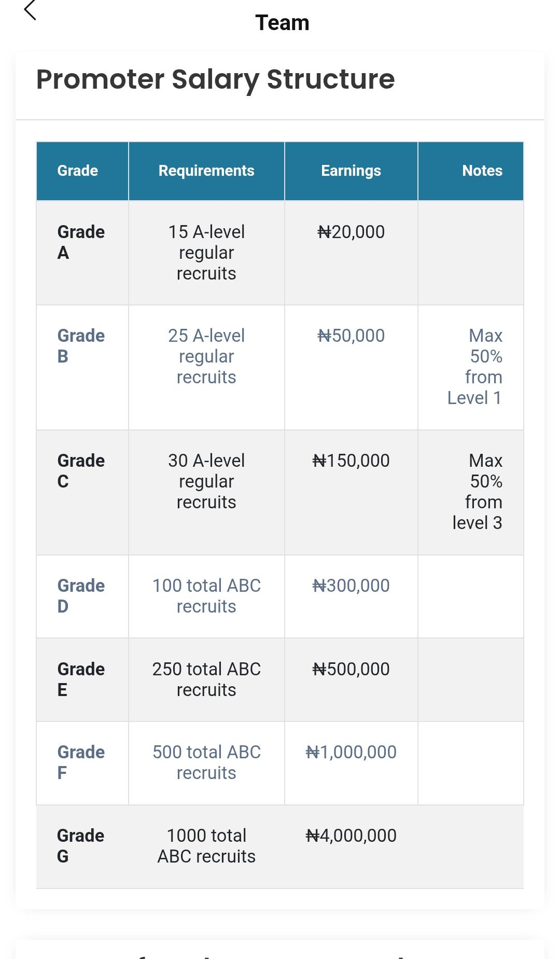Click the Team page title

pyautogui.click(x=282, y=23)
